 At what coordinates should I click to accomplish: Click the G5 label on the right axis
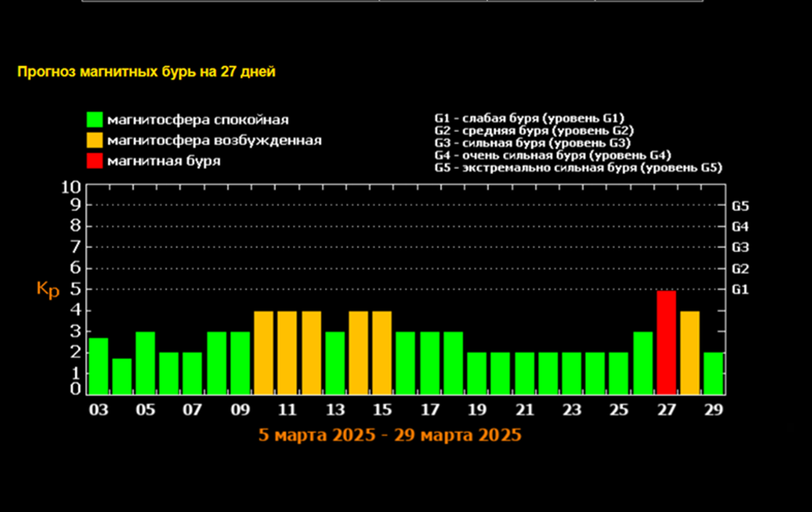coord(740,206)
